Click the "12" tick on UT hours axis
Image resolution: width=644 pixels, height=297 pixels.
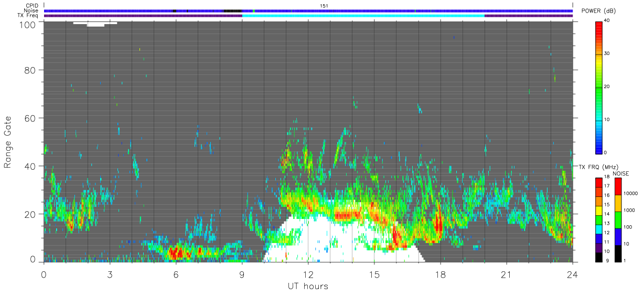click(308, 274)
